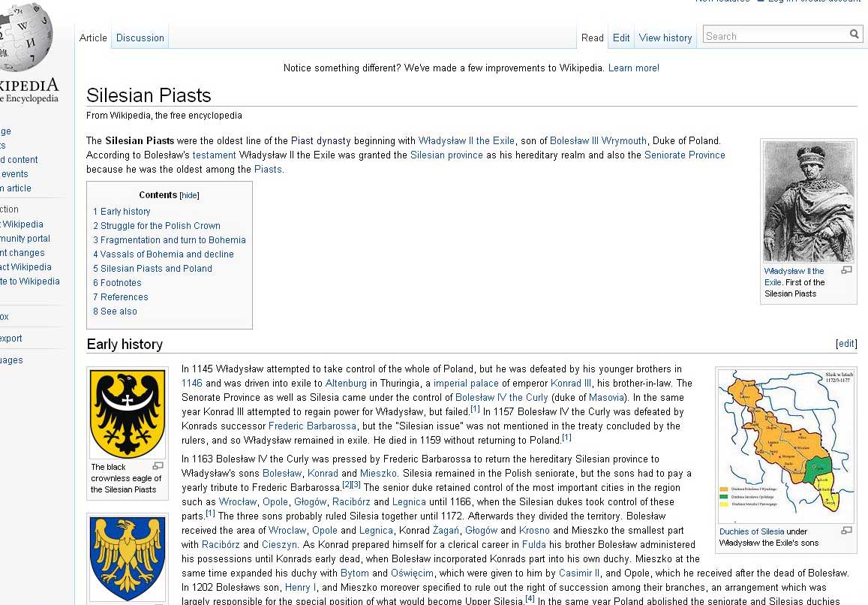Click the Wikipedia globe logo
The image size is (868, 605).
(25, 36)
